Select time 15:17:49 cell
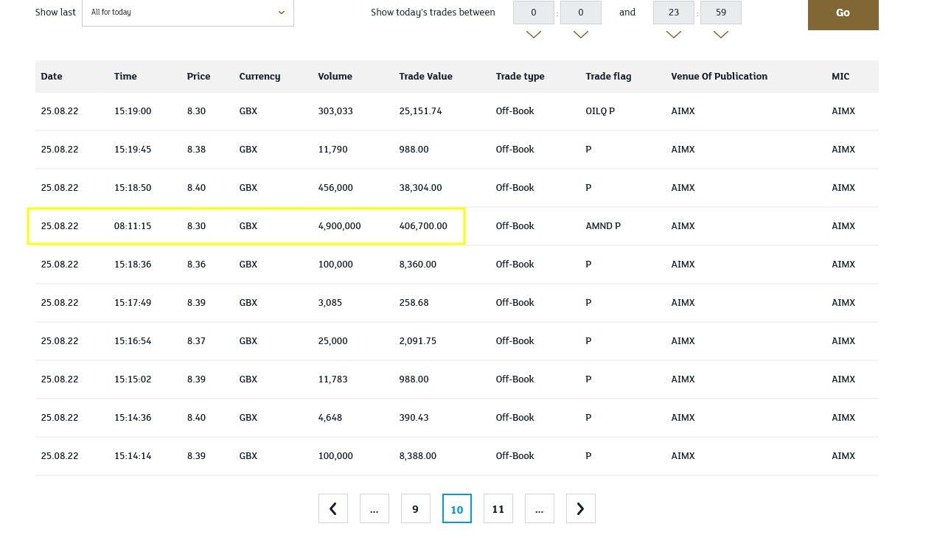This screenshot has height=560, width=937. [x=133, y=303]
